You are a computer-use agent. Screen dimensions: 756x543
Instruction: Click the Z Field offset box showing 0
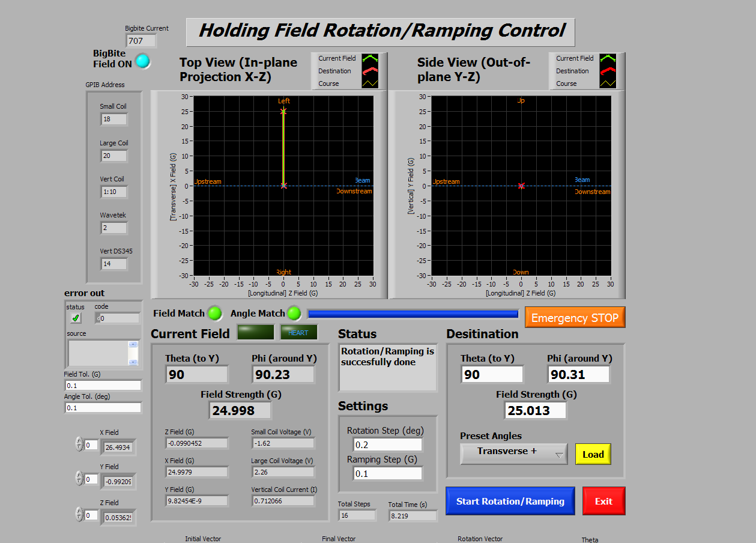coord(91,515)
